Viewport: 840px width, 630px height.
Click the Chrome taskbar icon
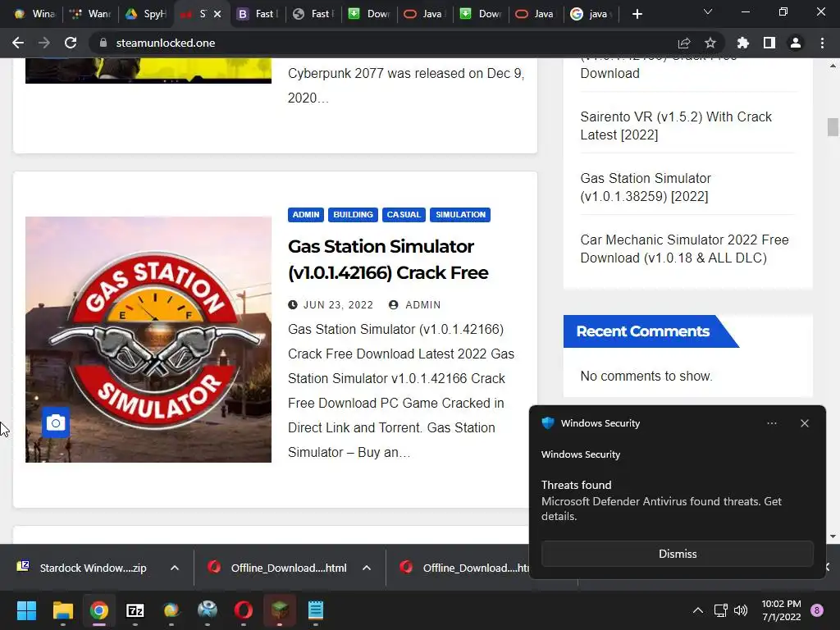pos(99,610)
